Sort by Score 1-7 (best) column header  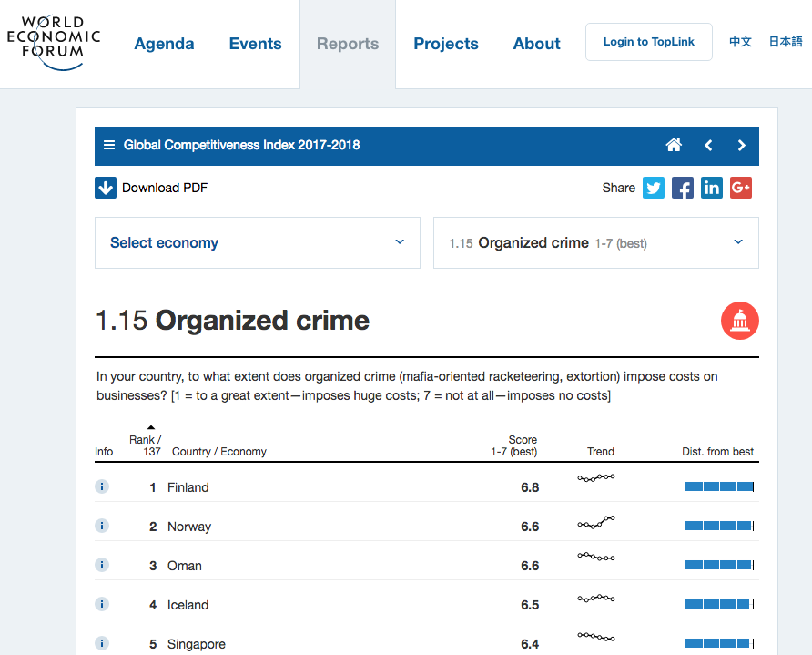click(514, 445)
